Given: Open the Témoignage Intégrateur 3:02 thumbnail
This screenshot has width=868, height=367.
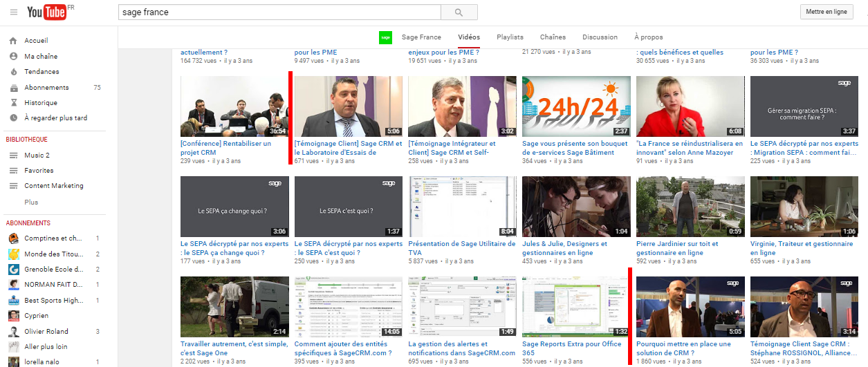Looking at the screenshot, I should point(462,106).
